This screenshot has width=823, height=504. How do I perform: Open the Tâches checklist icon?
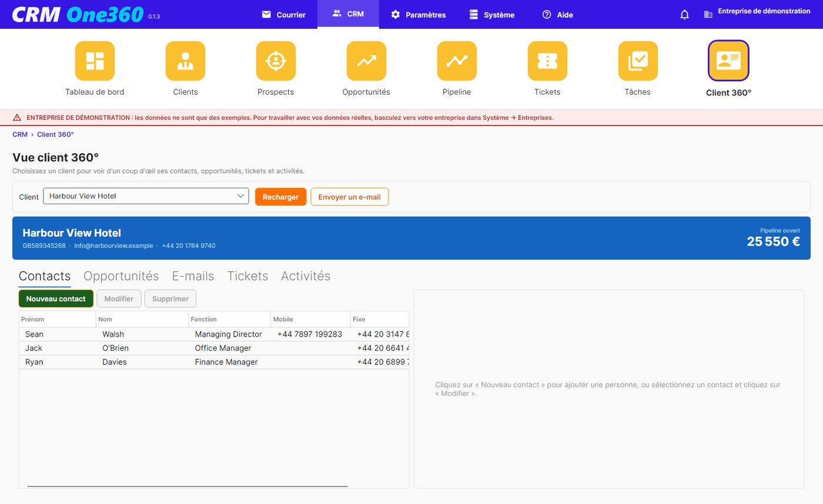tap(638, 61)
